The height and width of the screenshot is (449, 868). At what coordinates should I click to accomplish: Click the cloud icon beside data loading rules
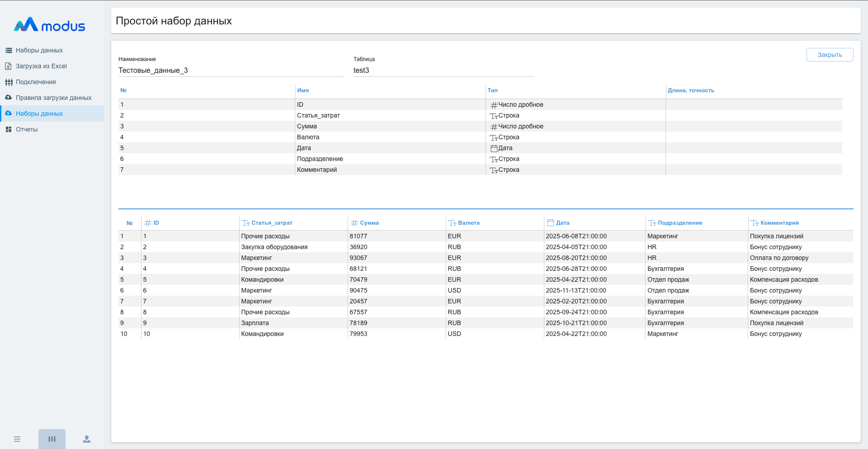[9, 98]
